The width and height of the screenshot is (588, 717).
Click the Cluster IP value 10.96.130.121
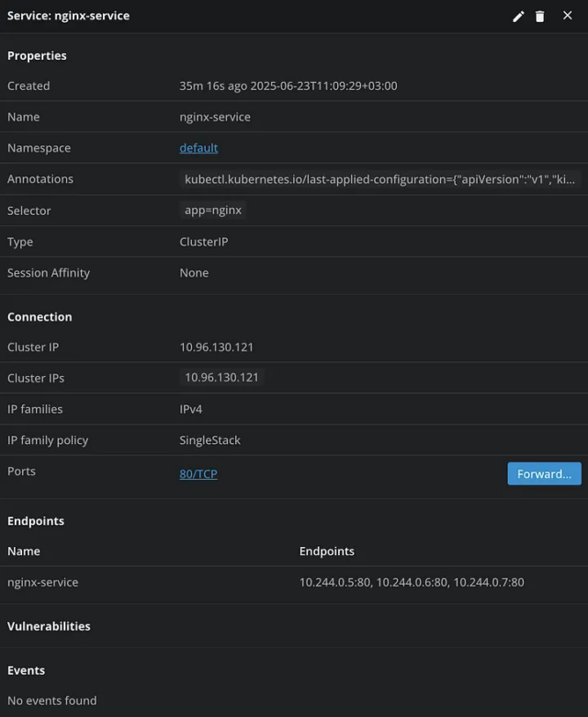point(216,347)
